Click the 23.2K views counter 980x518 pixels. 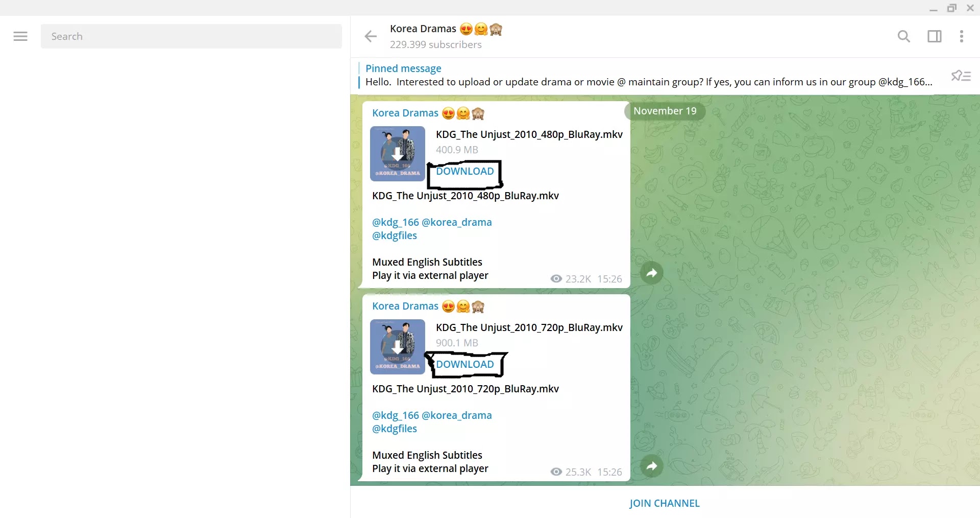(571, 279)
